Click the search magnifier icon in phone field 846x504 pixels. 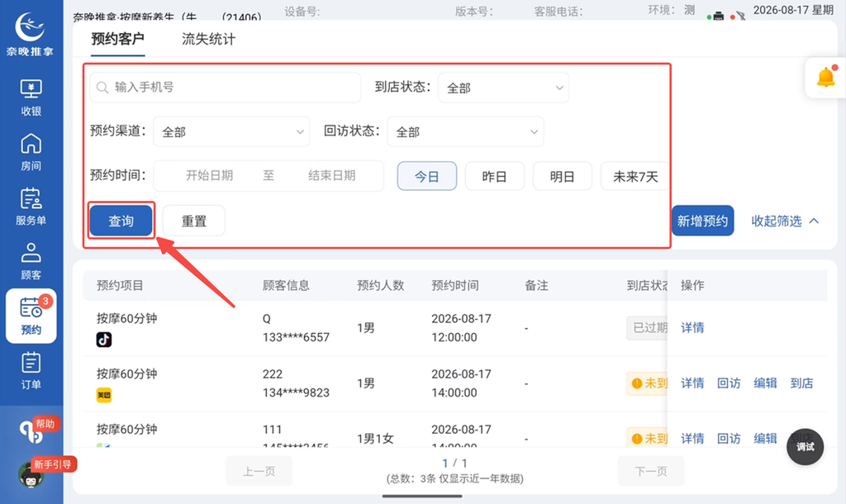click(102, 88)
